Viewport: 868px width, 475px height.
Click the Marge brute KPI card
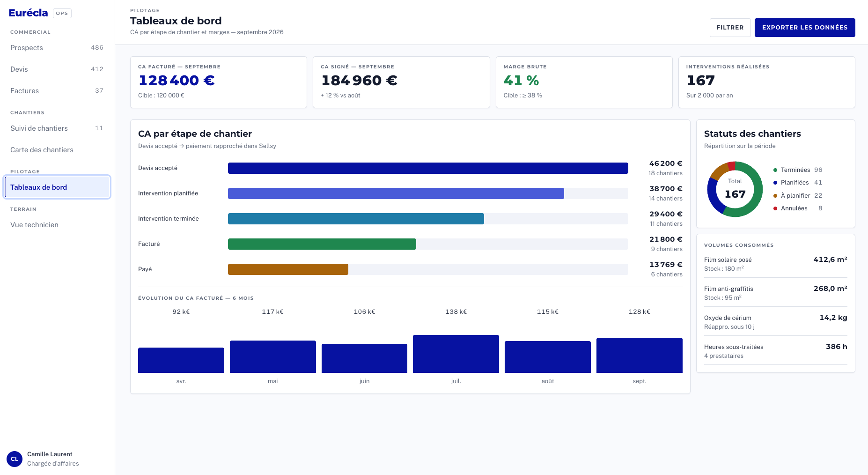point(584,82)
